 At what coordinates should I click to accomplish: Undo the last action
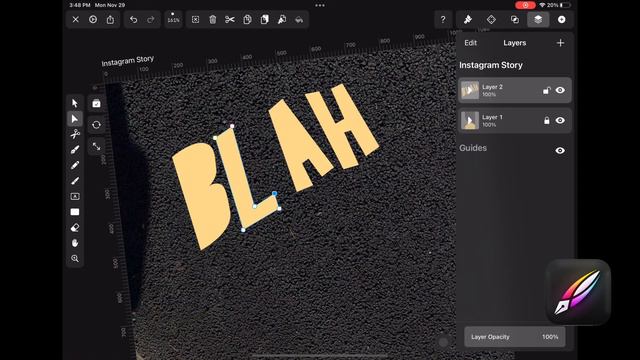[133, 20]
